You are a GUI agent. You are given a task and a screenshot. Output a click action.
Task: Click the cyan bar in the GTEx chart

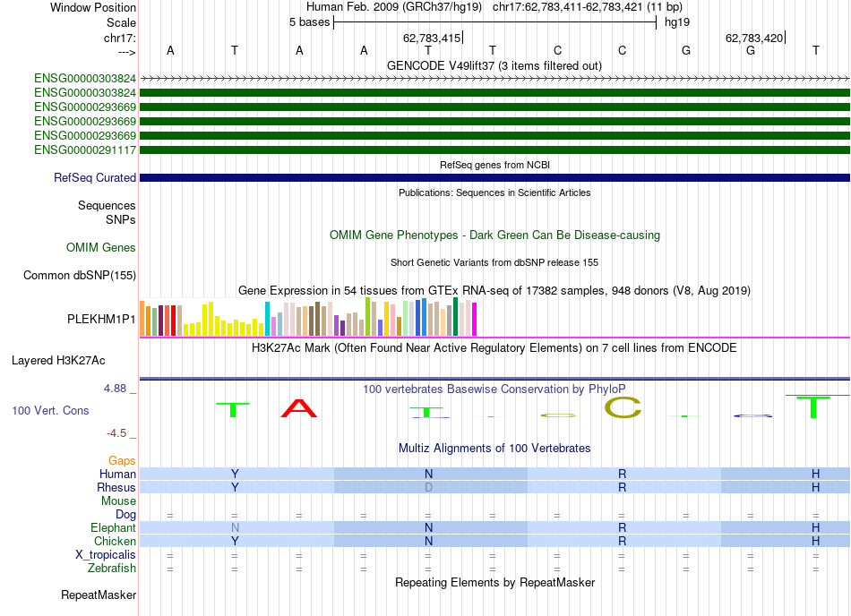pos(267,319)
